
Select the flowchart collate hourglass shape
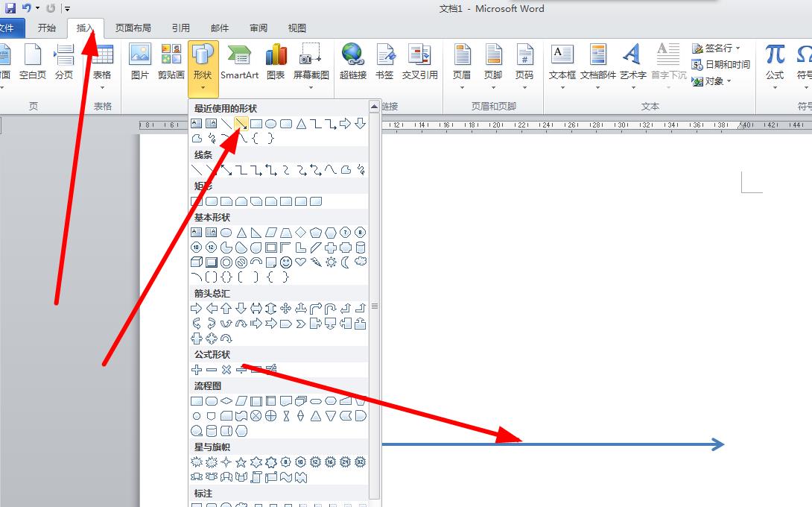pos(286,416)
